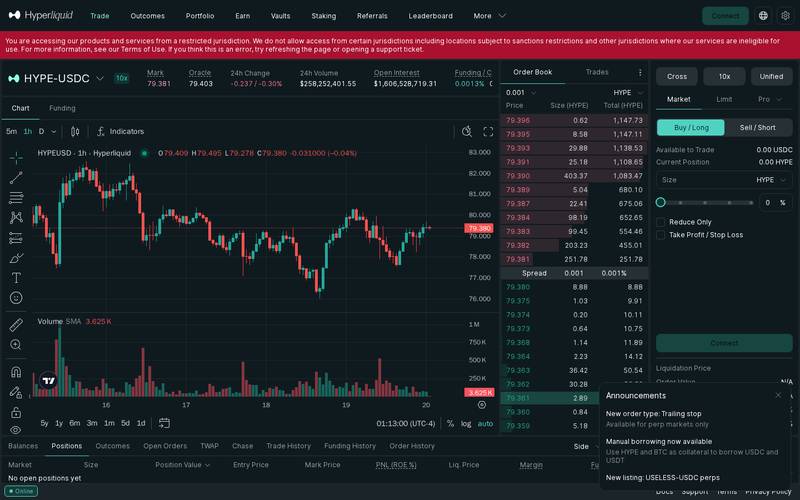Enable the Reduce Only checkbox

[661, 222]
